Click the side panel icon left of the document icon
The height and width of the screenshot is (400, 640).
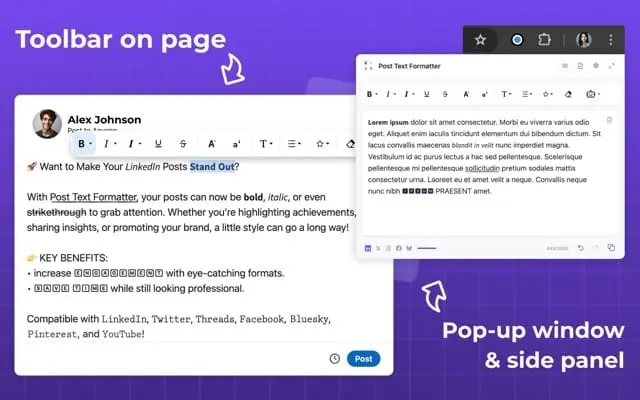coord(565,66)
